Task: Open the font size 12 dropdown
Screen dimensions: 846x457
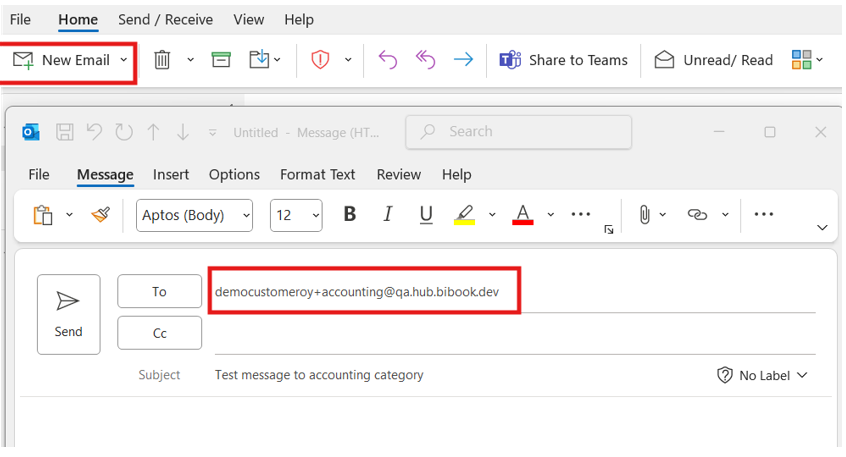Action: [296, 215]
